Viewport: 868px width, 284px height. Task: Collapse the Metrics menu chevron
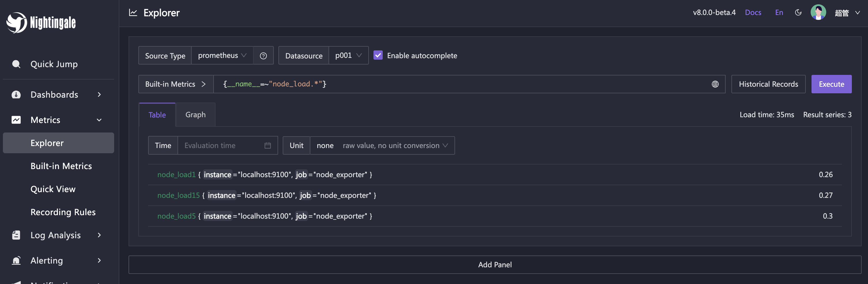tap(99, 120)
